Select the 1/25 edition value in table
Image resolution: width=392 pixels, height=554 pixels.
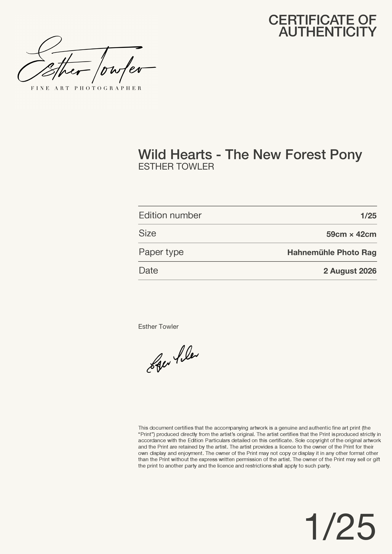point(368,216)
